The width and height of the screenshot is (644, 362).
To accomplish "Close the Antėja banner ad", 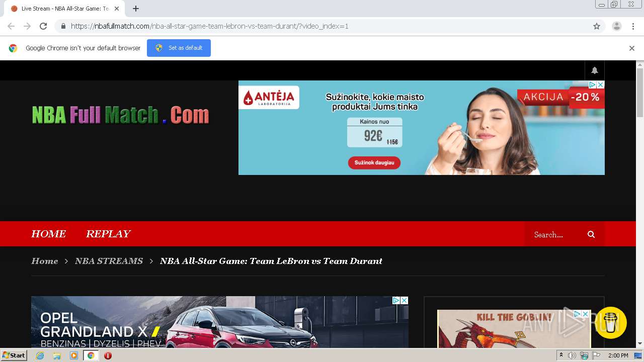I will coord(600,85).
